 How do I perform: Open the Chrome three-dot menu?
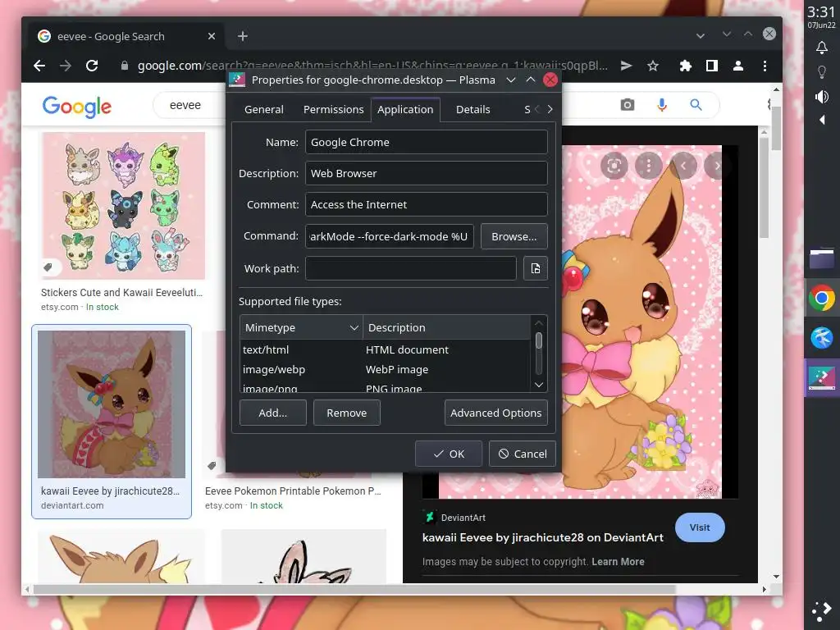point(765,66)
